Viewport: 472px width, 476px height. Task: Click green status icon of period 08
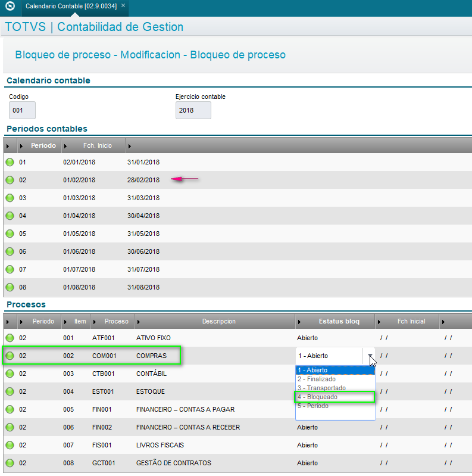[x=10, y=287]
